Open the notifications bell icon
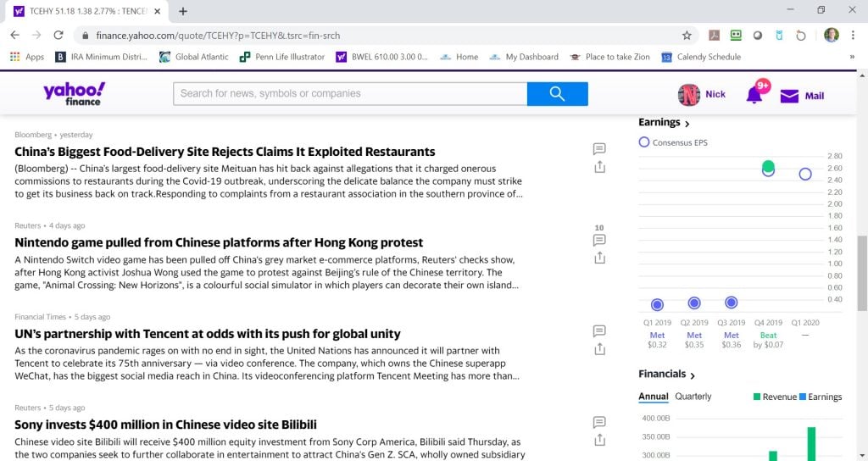Image resolution: width=868 pixels, height=461 pixels. coord(754,95)
